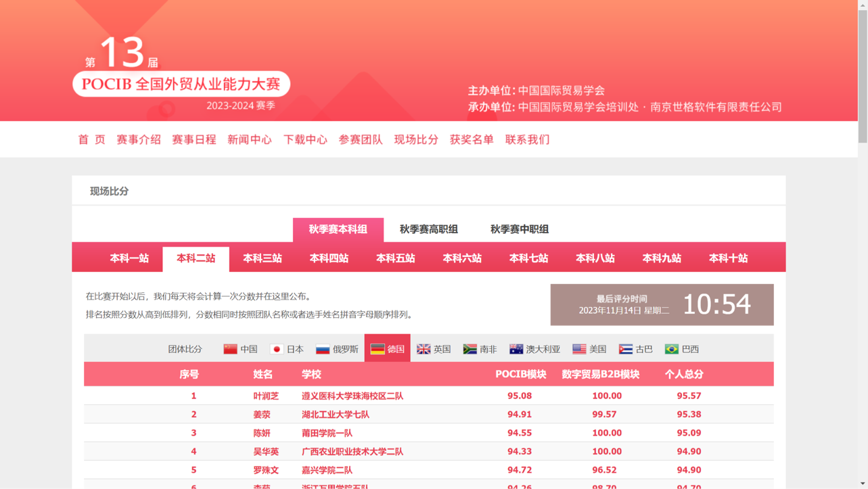
Task: Click the Brazil flag icon
Action: (x=672, y=349)
